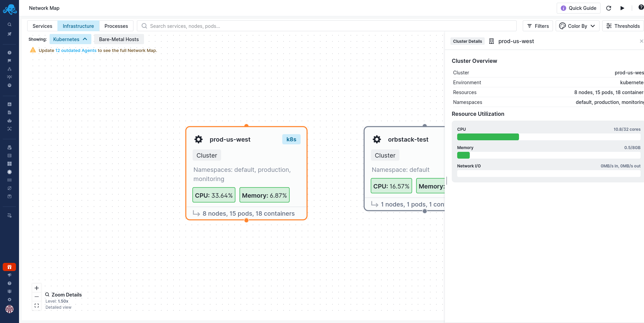
Task: Click the Quick Guide button
Action: click(578, 8)
